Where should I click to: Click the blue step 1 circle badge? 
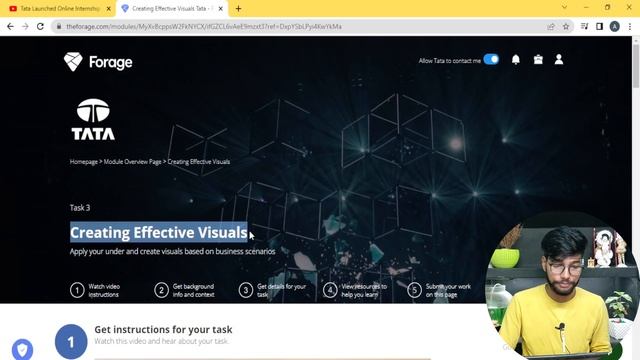click(x=71, y=342)
